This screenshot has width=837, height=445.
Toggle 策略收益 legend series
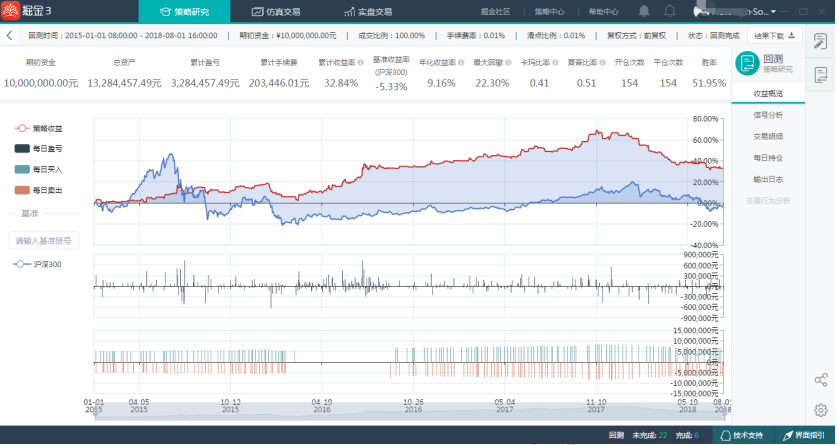38,128
